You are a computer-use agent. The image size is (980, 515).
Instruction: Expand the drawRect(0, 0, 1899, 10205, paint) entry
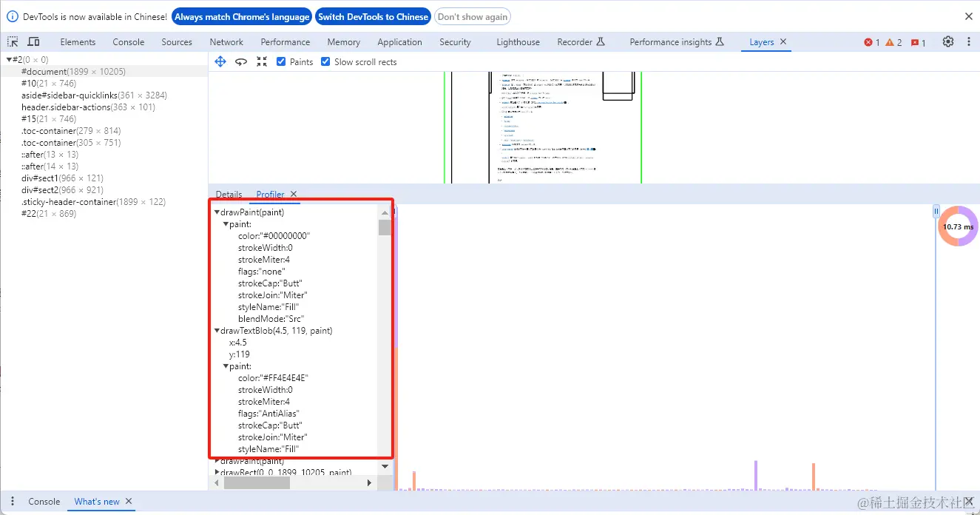pos(217,472)
